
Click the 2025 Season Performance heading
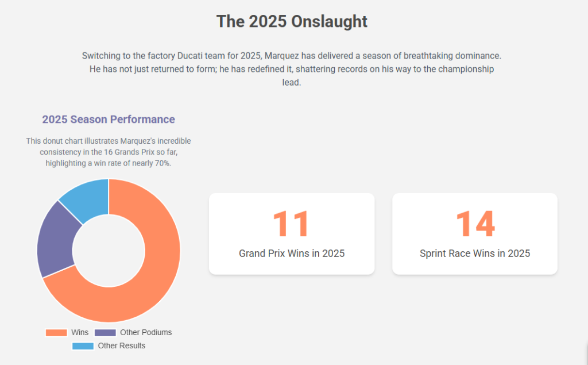click(109, 120)
